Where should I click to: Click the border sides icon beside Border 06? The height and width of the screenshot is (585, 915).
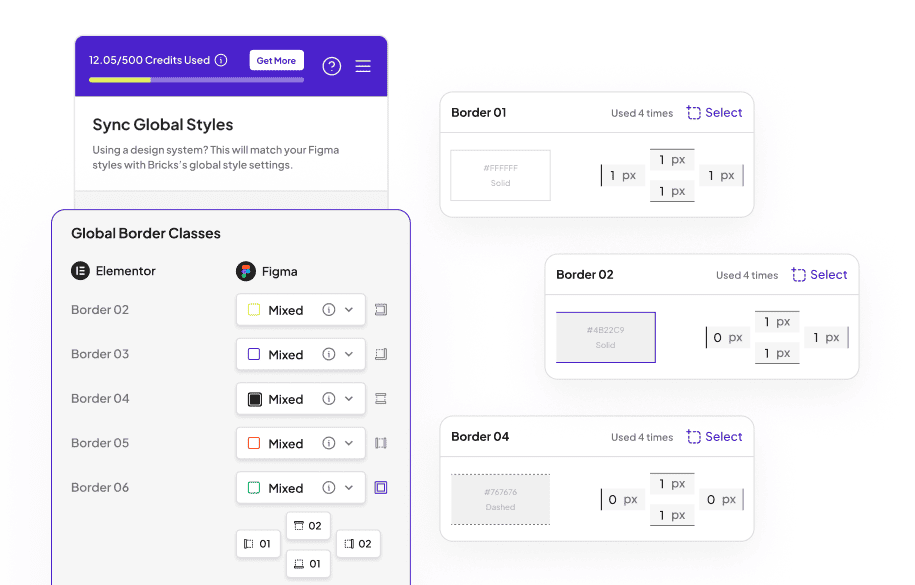tap(380, 488)
